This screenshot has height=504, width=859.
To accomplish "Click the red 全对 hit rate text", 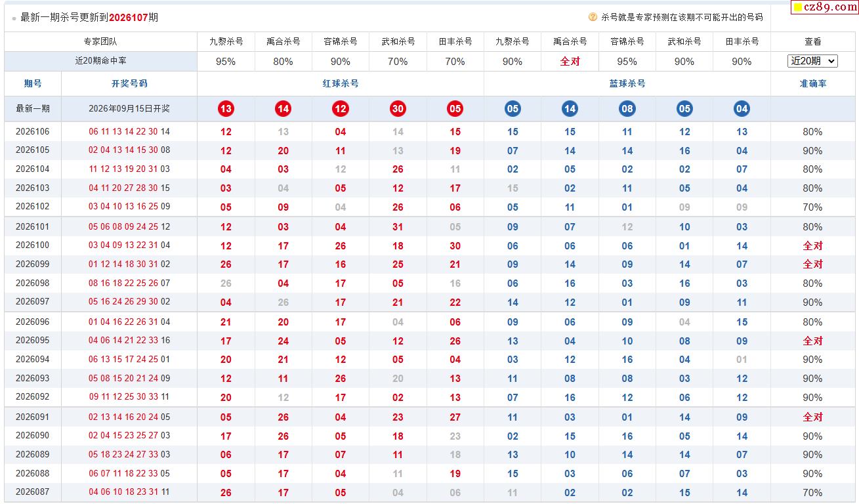I will pyautogui.click(x=570, y=61).
